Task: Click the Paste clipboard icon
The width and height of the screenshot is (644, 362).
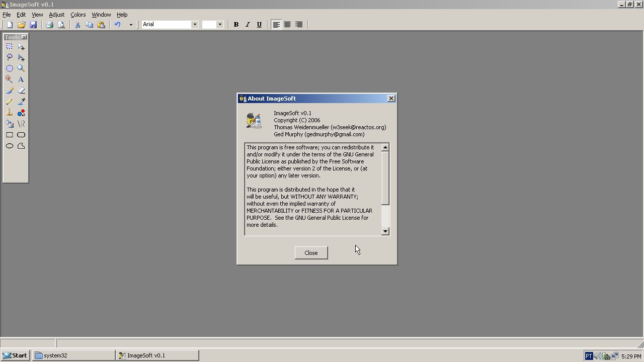Action: point(101,25)
